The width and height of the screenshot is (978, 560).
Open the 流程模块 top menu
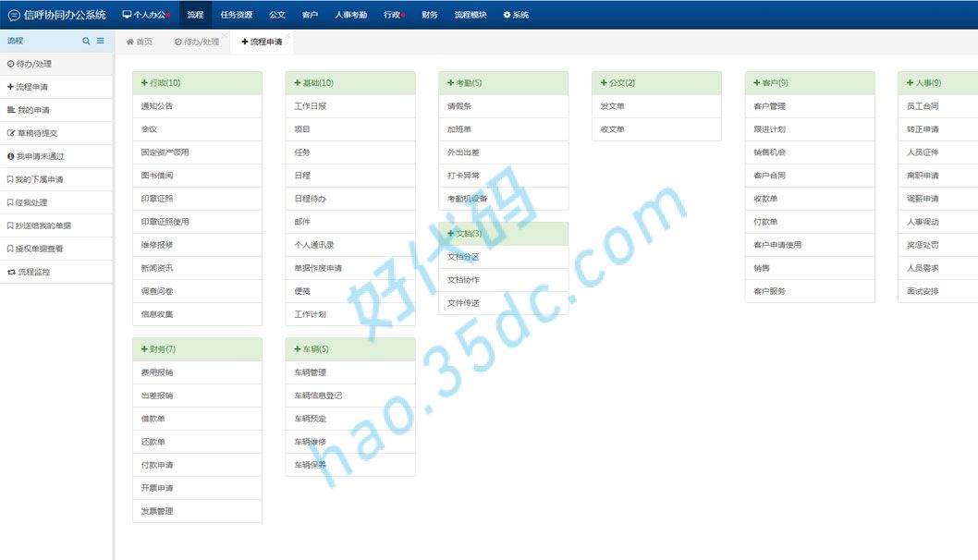[x=471, y=15]
